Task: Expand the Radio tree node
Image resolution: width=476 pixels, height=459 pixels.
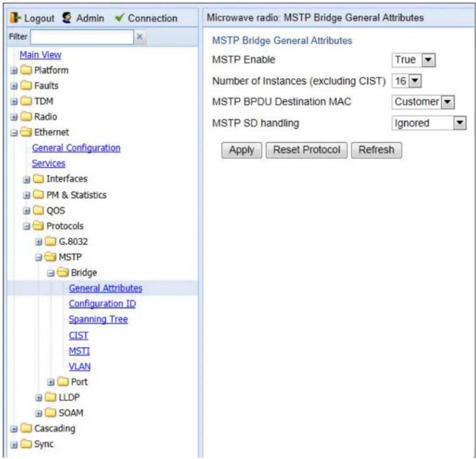Action: (x=14, y=117)
